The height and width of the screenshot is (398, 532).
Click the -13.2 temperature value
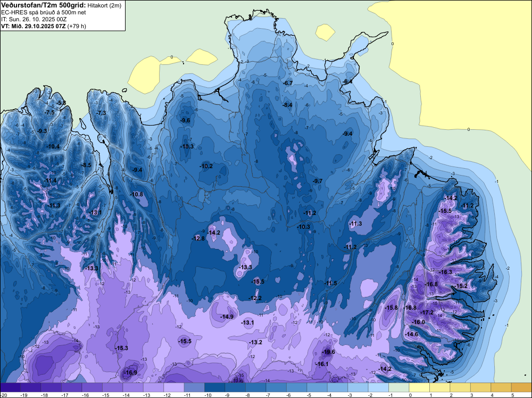(x=255, y=342)
